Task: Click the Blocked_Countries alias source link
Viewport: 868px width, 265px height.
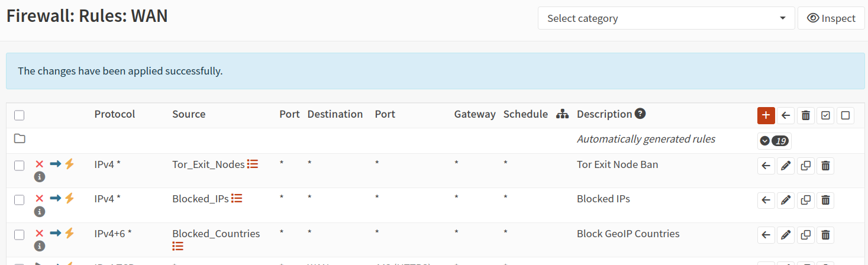Action: tap(216, 234)
